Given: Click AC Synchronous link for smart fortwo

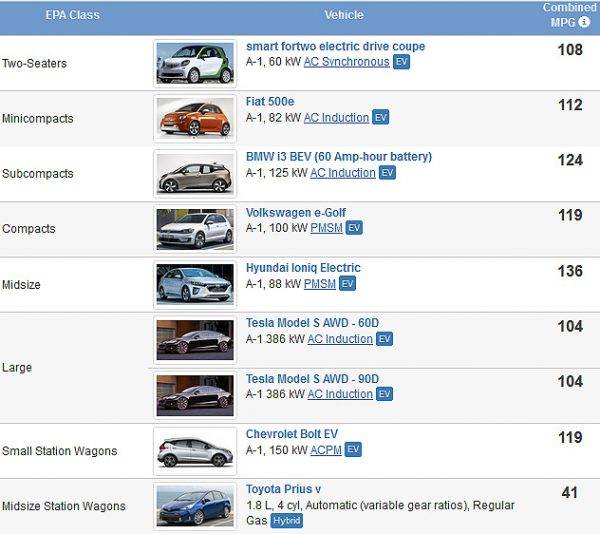Looking at the screenshot, I should tap(347, 62).
